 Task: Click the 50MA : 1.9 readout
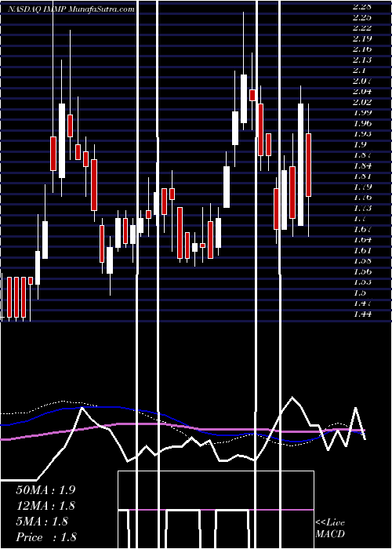(45, 490)
